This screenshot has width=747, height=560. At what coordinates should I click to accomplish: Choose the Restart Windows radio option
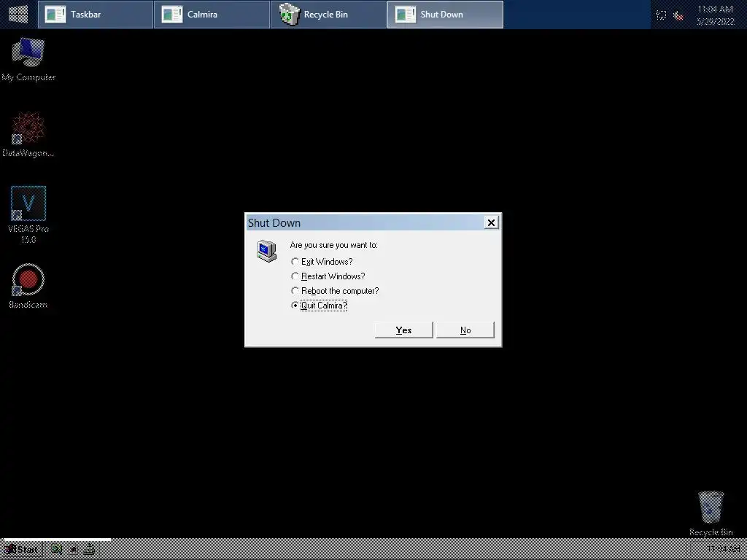tap(328, 276)
